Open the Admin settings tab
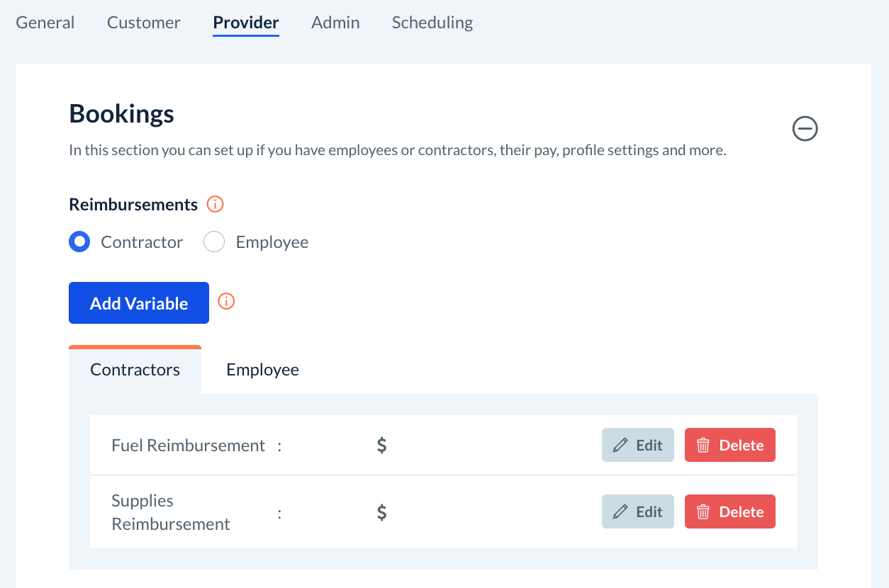 tap(335, 23)
